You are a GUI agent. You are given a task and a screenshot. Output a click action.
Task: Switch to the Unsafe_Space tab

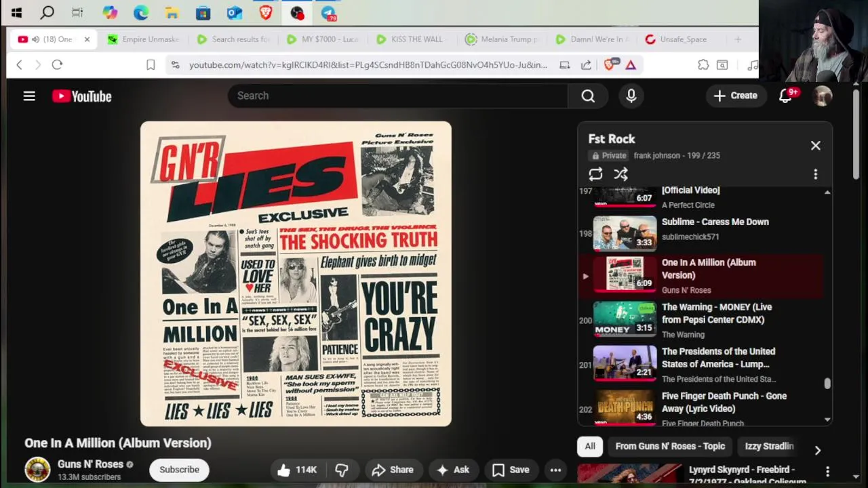pyautogui.click(x=682, y=39)
